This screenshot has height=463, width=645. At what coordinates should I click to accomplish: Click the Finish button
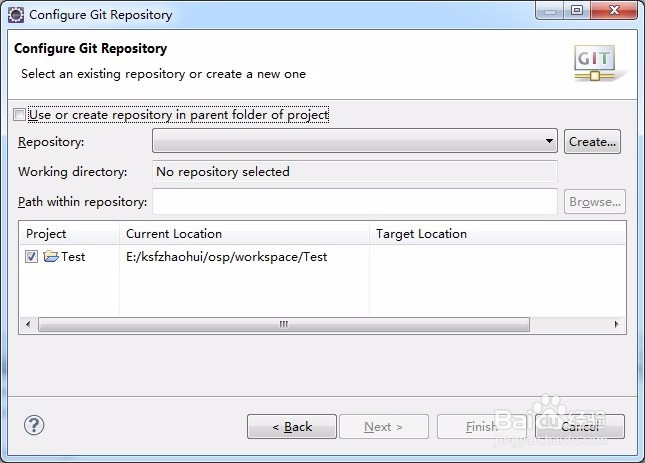[x=481, y=426]
